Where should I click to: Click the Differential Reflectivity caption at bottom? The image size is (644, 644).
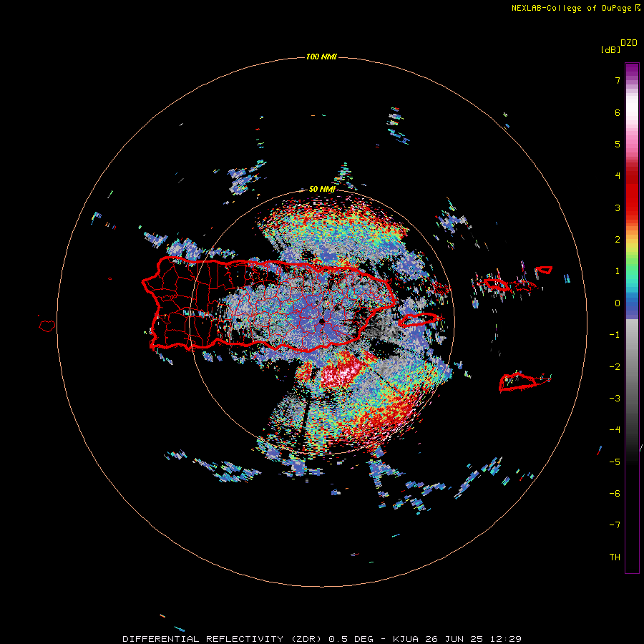[322, 639]
